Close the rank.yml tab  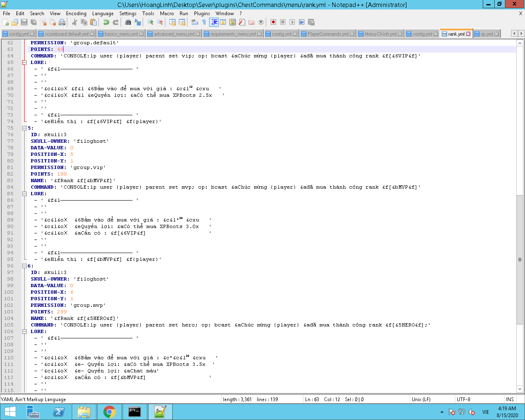468,34
